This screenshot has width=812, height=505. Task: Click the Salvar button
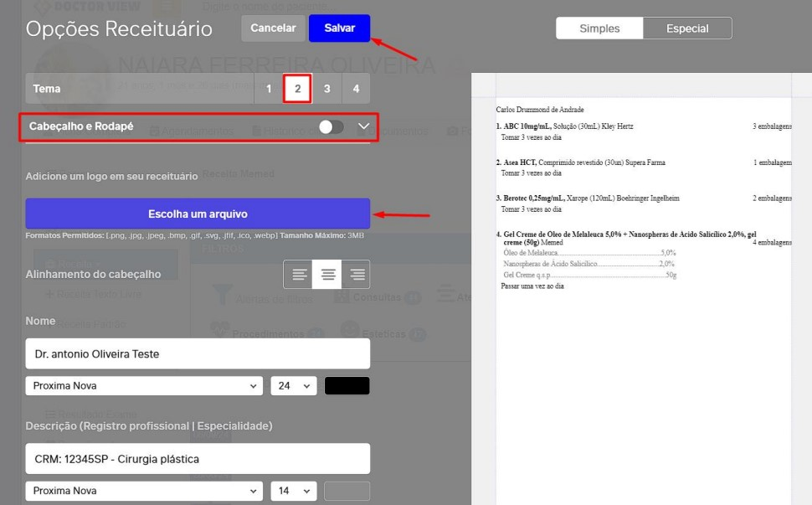339,28
